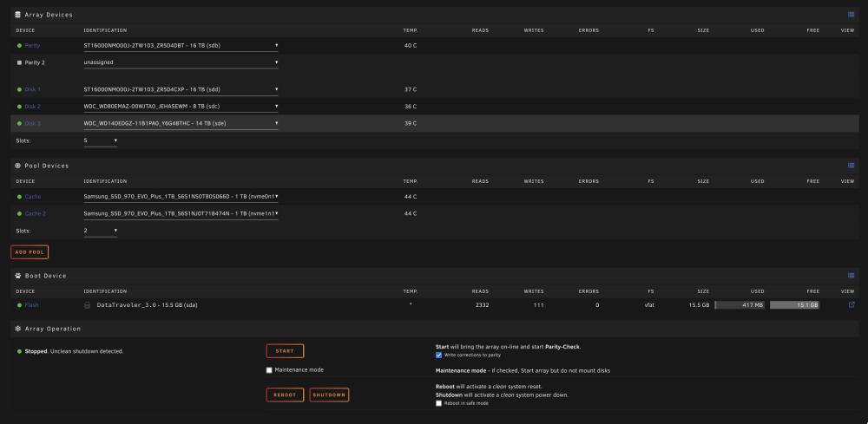Click the Flash green status indicator
868x424 pixels.
click(x=19, y=305)
